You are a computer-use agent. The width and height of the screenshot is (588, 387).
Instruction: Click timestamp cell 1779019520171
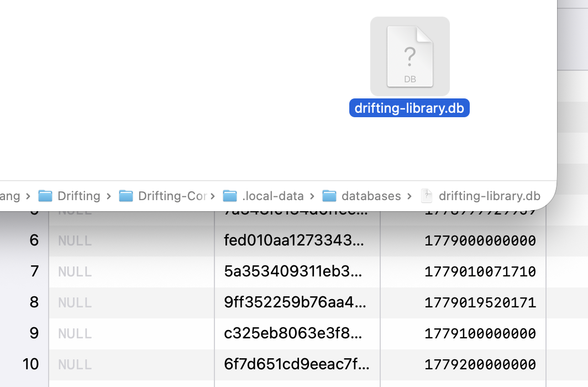coord(463,302)
